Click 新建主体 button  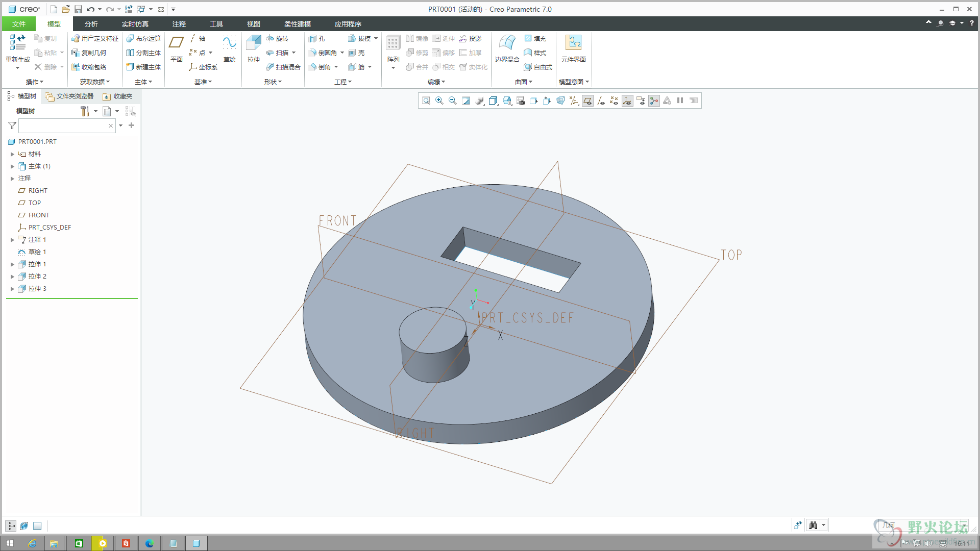click(x=143, y=67)
